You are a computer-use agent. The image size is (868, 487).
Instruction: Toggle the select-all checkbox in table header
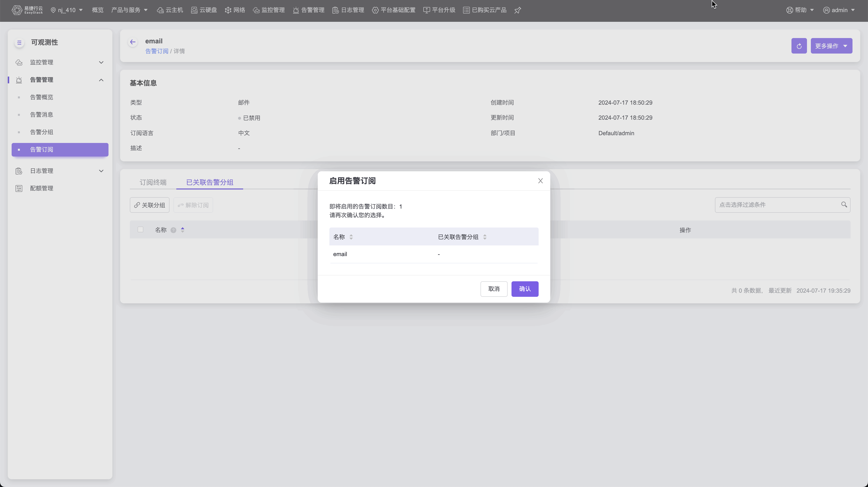click(140, 230)
